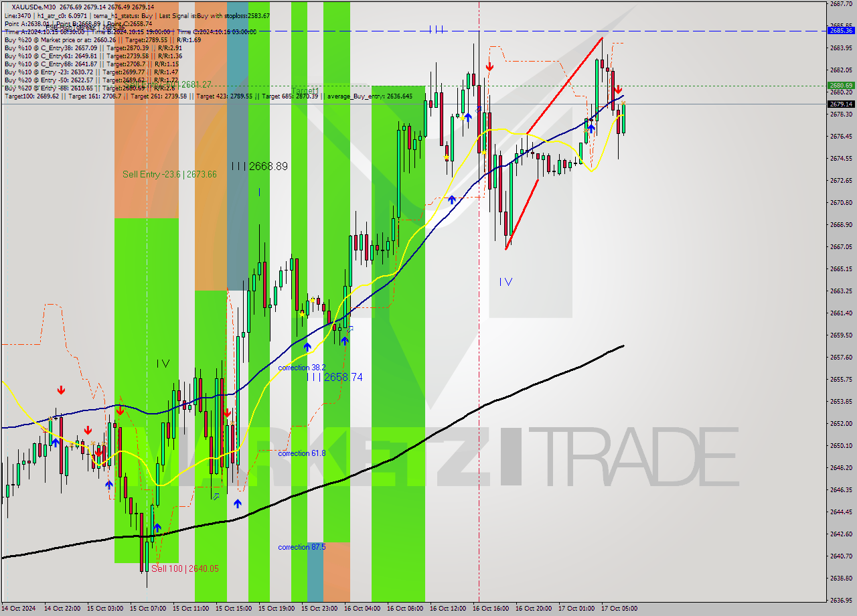Image resolution: width=857 pixels, height=616 pixels.
Task: Click the '16 Oct 04:00' time label
Action: click(362, 609)
